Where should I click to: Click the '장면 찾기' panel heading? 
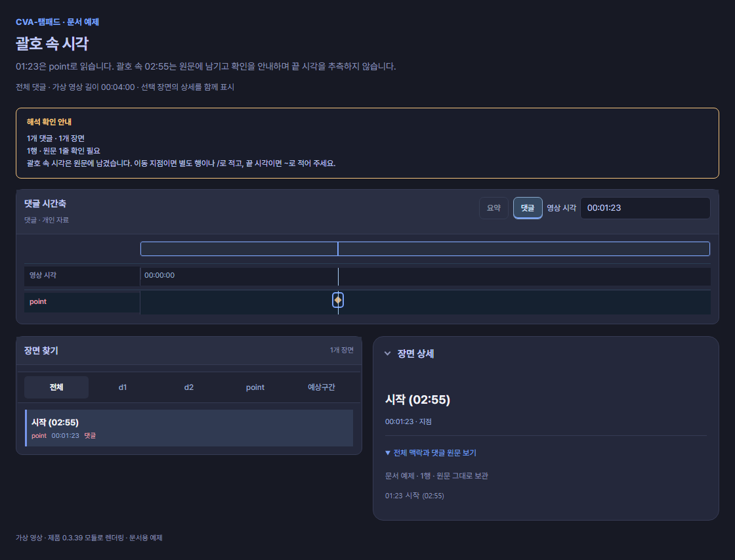click(x=41, y=351)
